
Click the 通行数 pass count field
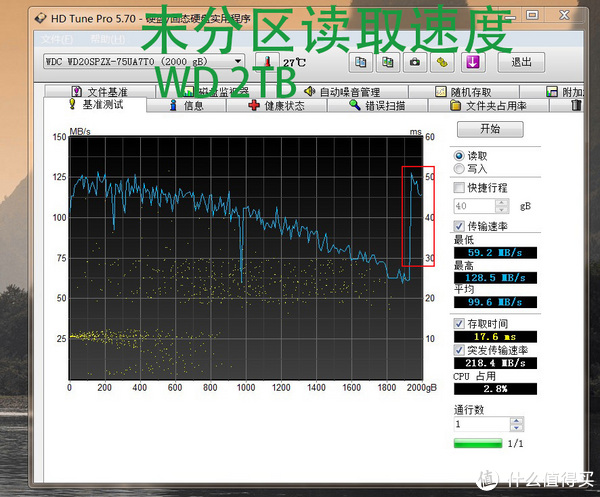point(482,424)
